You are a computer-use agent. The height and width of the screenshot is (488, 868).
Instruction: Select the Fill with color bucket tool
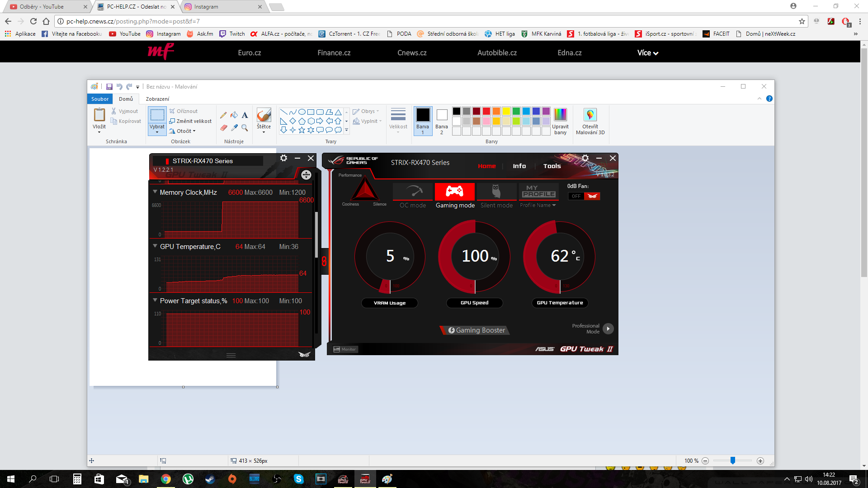[x=234, y=115]
